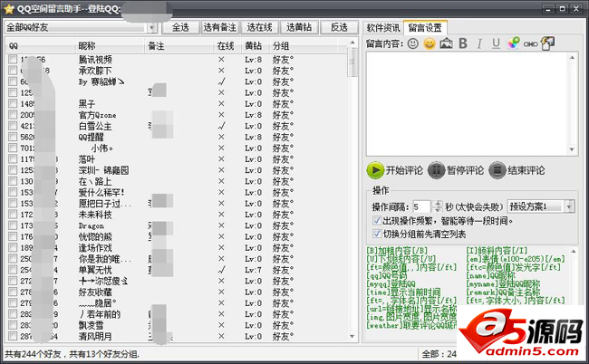The image size is (589, 364).
Task: Insert a picture into the message
Action: point(446,43)
